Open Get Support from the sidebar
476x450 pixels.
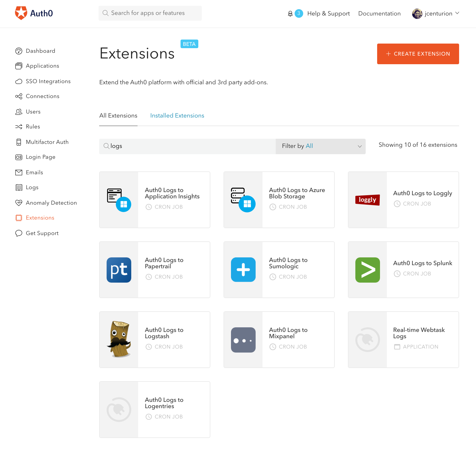coord(42,233)
